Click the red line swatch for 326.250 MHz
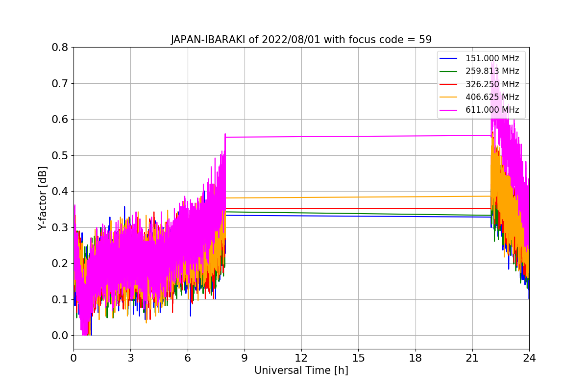Image resolution: width=588 pixels, height=392 pixels. click(449, 84)
